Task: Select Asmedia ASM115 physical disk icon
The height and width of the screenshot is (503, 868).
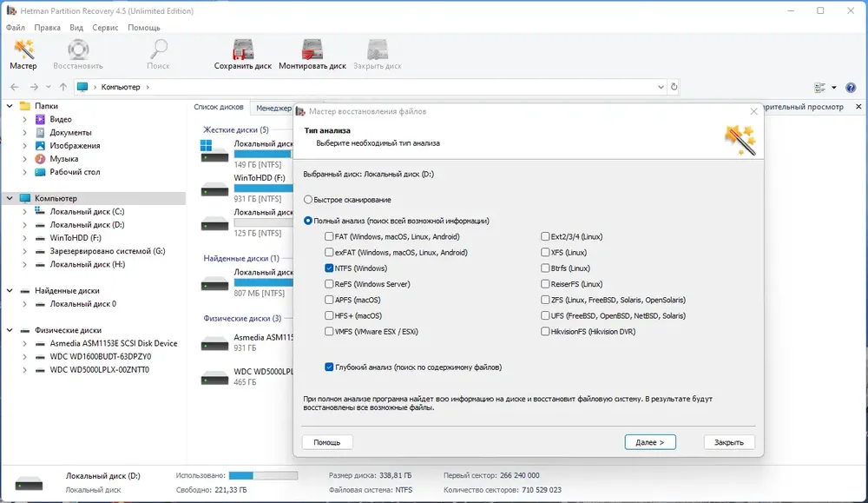Action: pyautogui.click(x=214, y=343)
